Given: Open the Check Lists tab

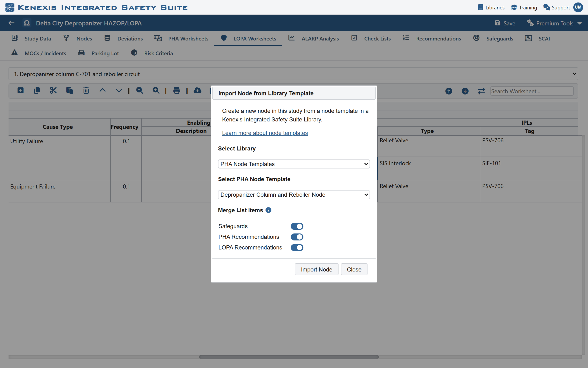Looking at the screenshot, I should tap(371, 38).
